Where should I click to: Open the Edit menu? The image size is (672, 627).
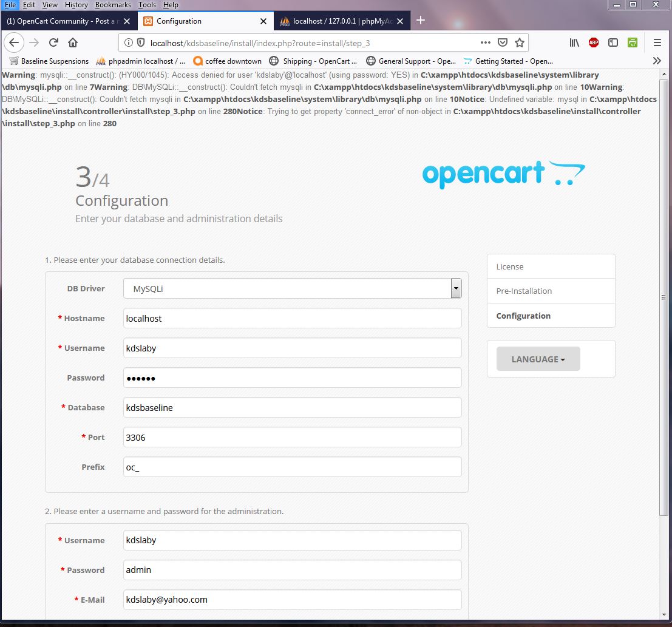[29, 5]
